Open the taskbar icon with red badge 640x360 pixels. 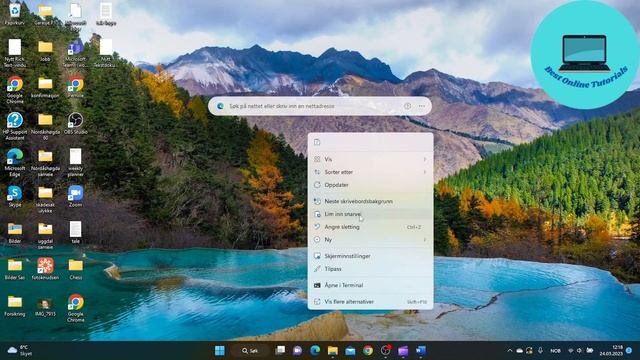coord(386,350)
